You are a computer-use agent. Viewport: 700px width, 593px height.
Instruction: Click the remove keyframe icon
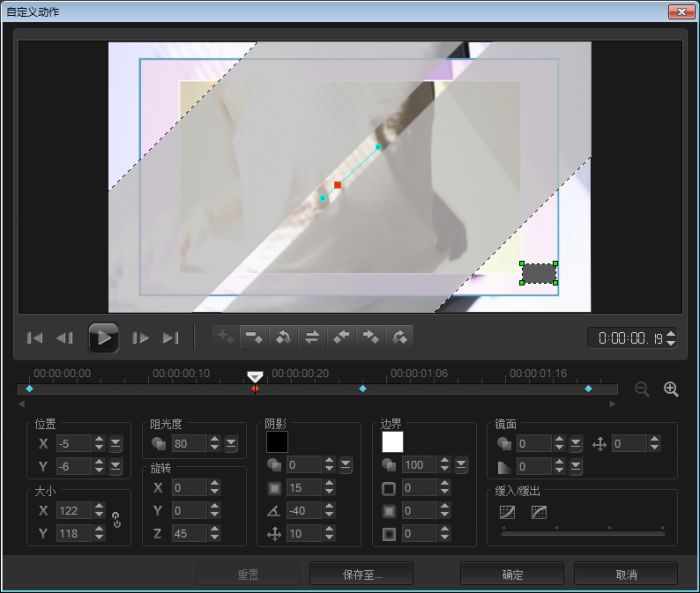click(254, 337)
